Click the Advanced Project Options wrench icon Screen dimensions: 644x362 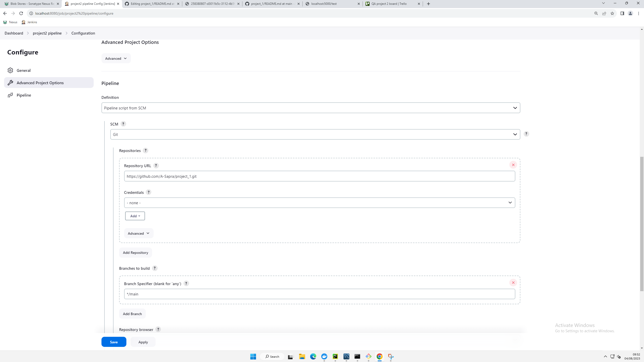pos(11,83)
